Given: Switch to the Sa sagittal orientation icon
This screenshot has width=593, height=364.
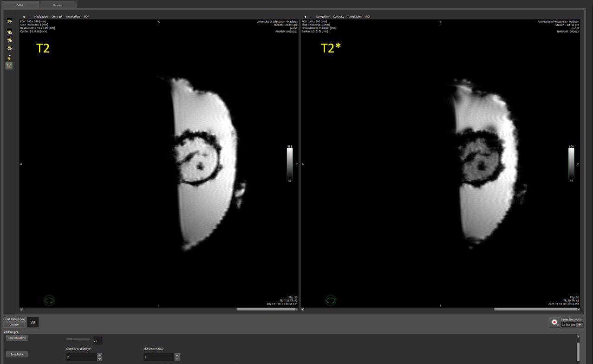Looking at the screenshot, I should pos(9,40).
